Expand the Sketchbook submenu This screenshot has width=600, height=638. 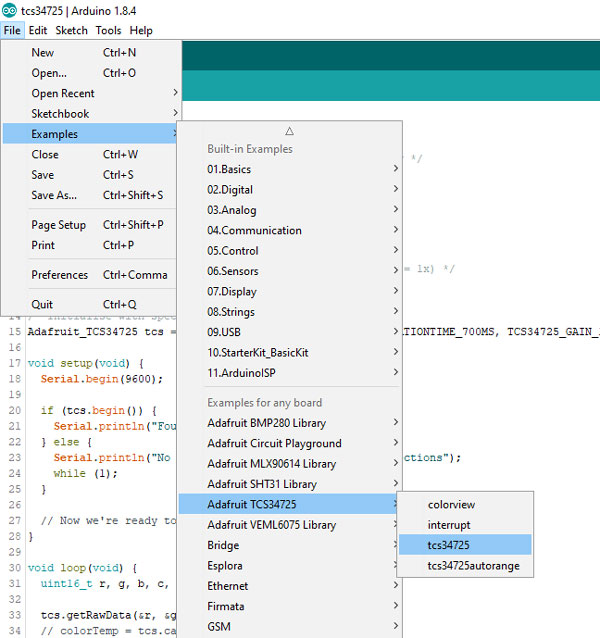pos(60,114)
